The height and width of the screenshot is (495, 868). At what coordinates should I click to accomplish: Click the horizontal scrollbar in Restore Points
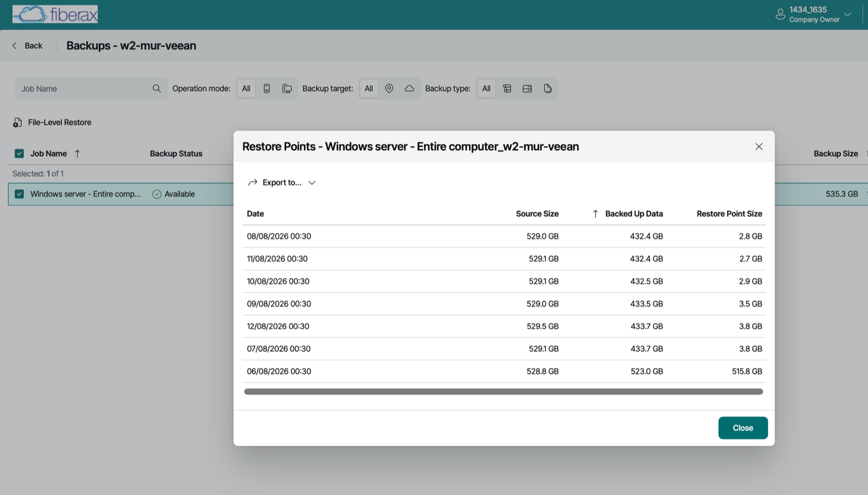pyautogui.click(x=503, y=391)
